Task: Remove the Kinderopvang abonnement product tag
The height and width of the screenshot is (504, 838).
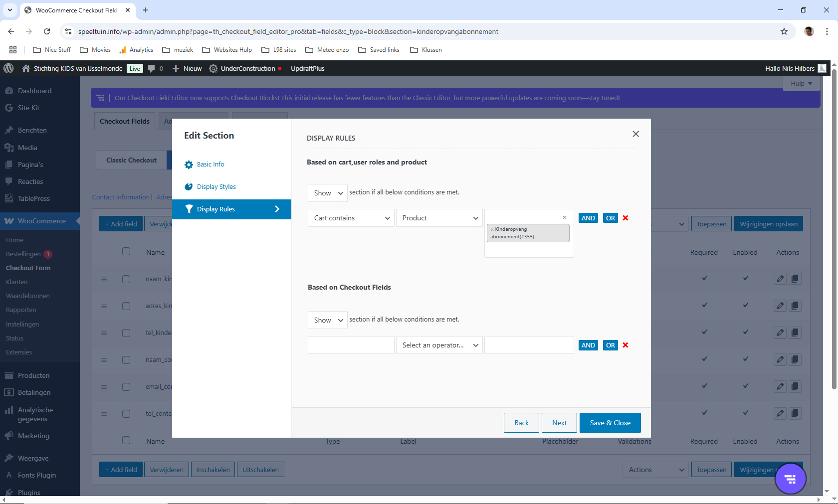Action: coord(492,230)
